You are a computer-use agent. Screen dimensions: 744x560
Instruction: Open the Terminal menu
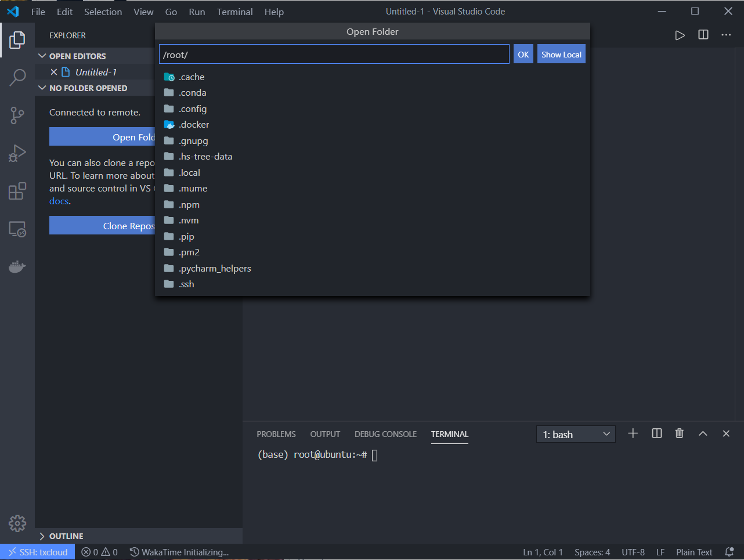[x=234, y=12]
